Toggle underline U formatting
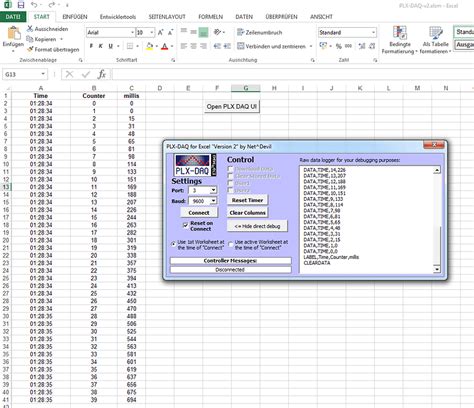The width and height of the screenshot is (474, 408). click(111, 46)
